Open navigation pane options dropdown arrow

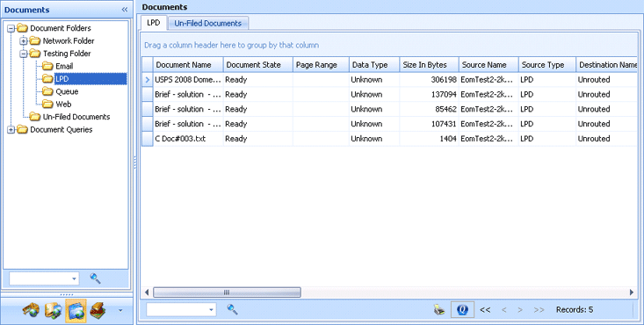pyautogui.click(x=120, y=311)
